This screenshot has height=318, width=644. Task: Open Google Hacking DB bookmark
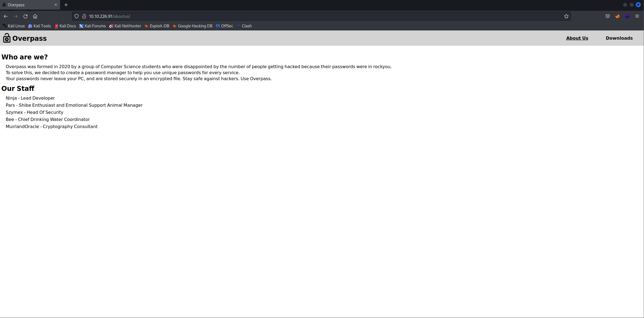pyautogui.click(x=192, y=26)
